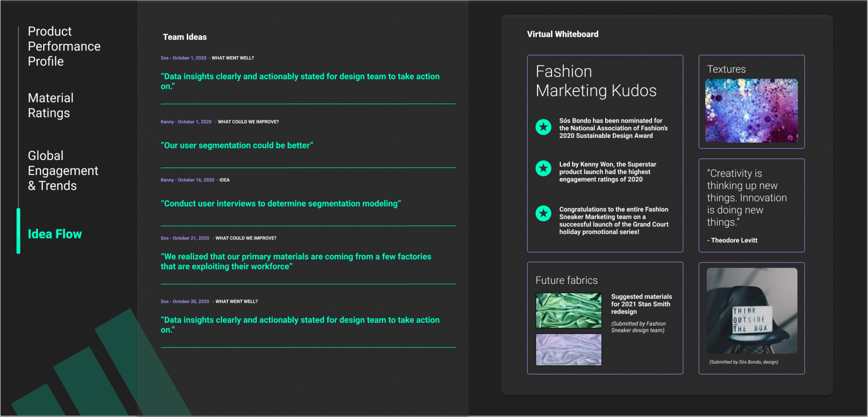Open the quote about factories exploiting their workforce
This screenshot has width=868, height=417.
pyautogui.click(x=296, y=261)
